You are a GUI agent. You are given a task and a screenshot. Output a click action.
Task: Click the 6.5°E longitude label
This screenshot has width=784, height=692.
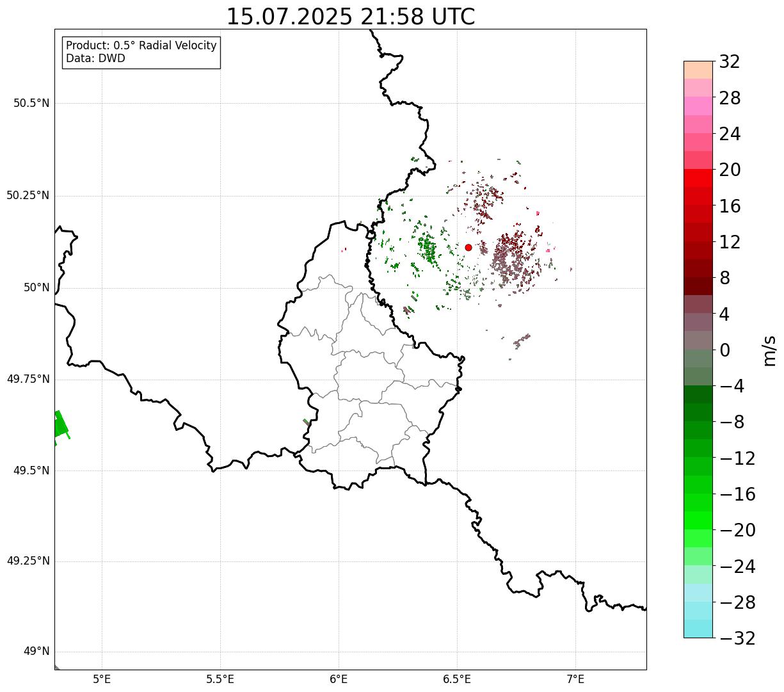457,679
